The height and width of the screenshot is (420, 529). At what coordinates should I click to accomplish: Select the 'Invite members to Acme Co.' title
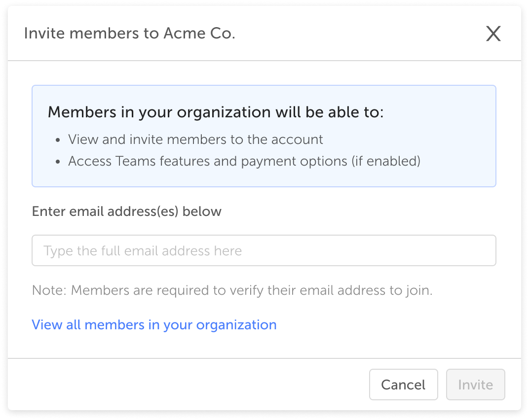[x=130, y=34]
